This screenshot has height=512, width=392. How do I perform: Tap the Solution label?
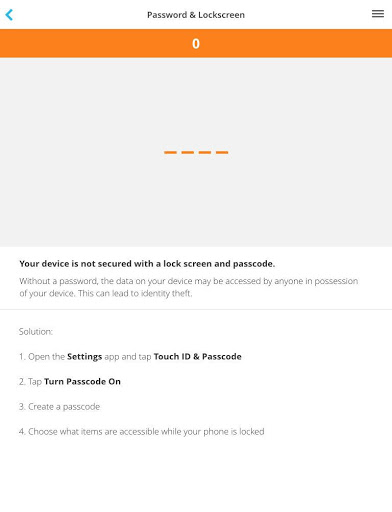pos(36,332)
